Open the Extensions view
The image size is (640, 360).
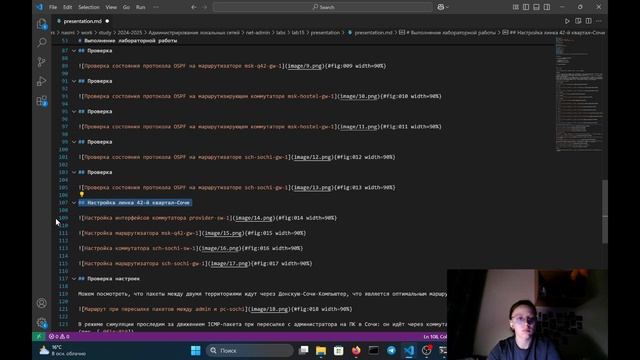coord(42,101)
